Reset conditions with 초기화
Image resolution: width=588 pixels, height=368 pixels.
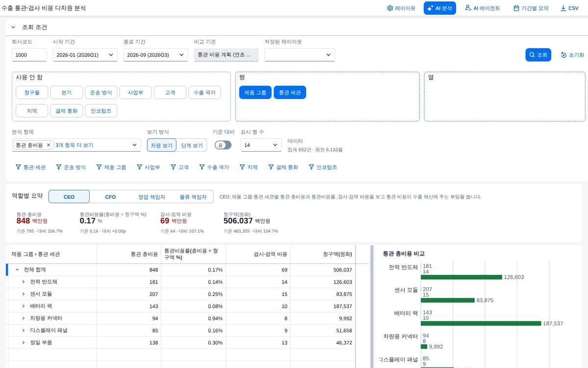point(572,55)
